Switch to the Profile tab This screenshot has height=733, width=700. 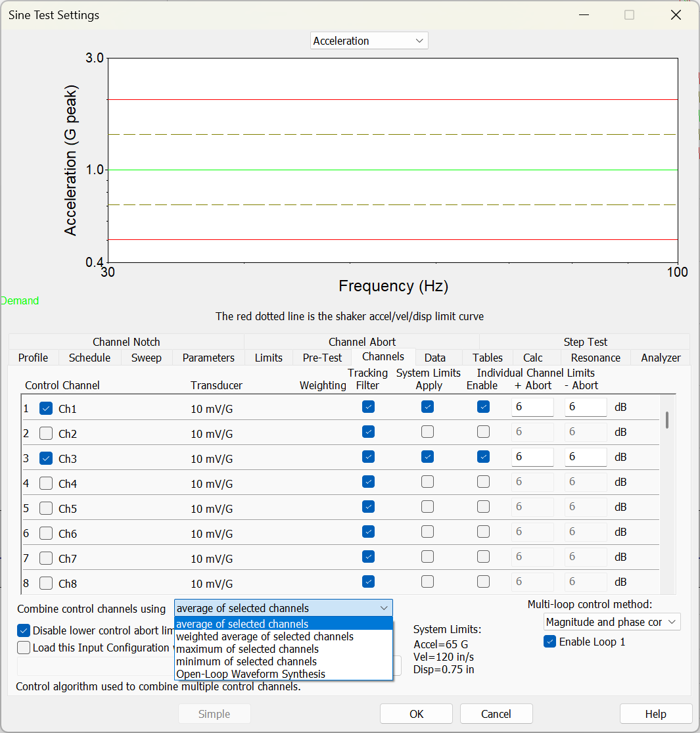(x=33, y=358)
